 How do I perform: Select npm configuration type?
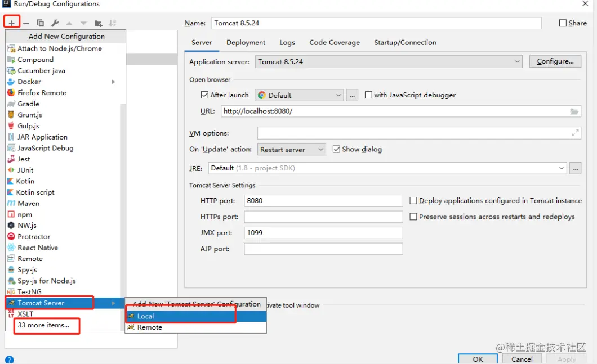click(x=63, y=214)
